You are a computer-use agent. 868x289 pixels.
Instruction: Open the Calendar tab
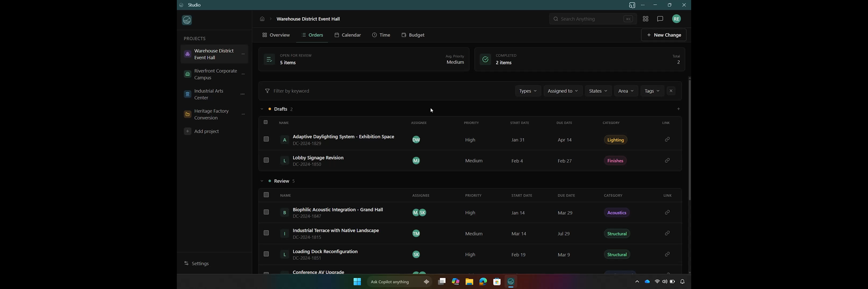348,35
